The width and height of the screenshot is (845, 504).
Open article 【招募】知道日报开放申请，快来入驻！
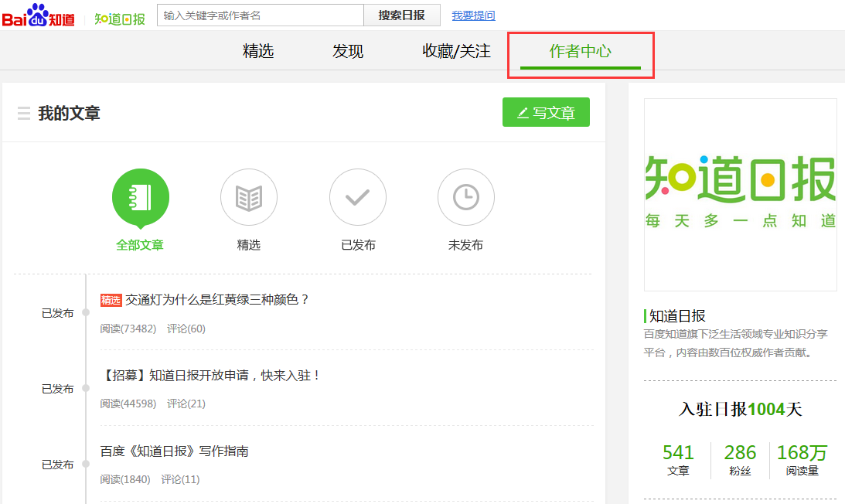click(x=211, y=375)
